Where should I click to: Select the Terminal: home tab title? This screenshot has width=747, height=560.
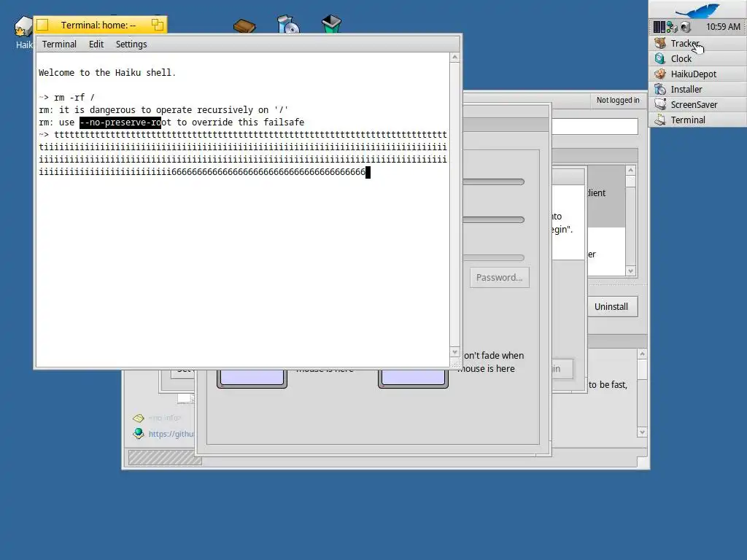(x=98, y=26)
